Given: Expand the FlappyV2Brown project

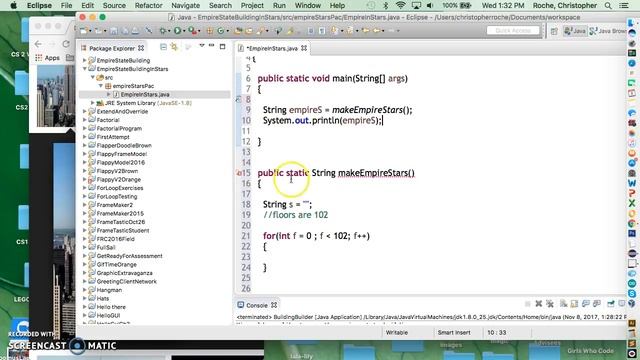Looking at the screenshot, I should click(x=84, y=171).
